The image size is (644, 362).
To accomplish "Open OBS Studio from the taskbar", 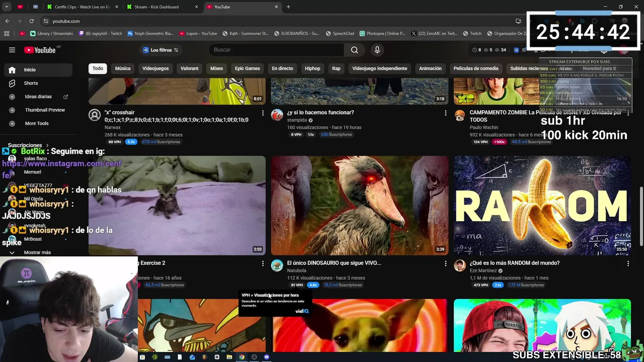I will point(254,357).
